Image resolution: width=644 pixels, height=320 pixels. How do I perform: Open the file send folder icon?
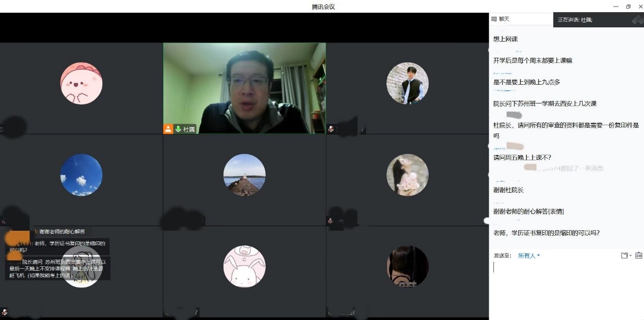(624, 256)
